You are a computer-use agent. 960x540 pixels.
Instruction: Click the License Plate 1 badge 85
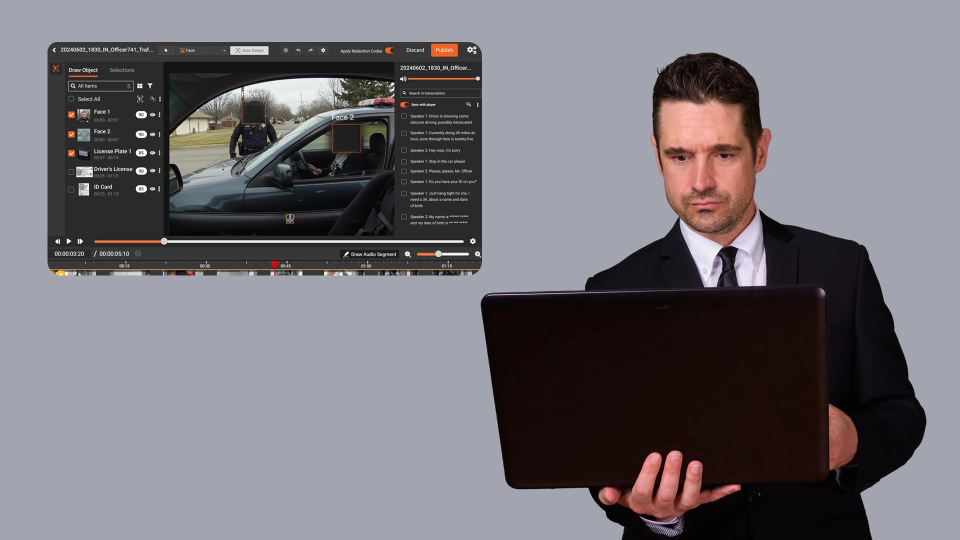pyautogui.click(x=141, y=152)
